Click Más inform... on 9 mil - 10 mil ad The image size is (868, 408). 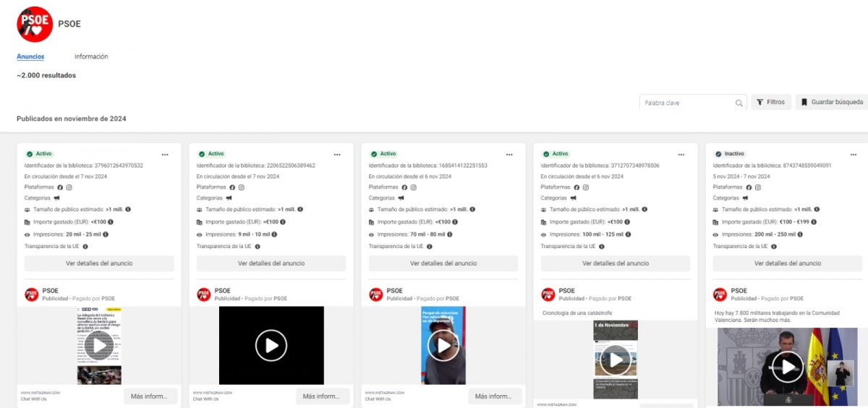(323, 396)
